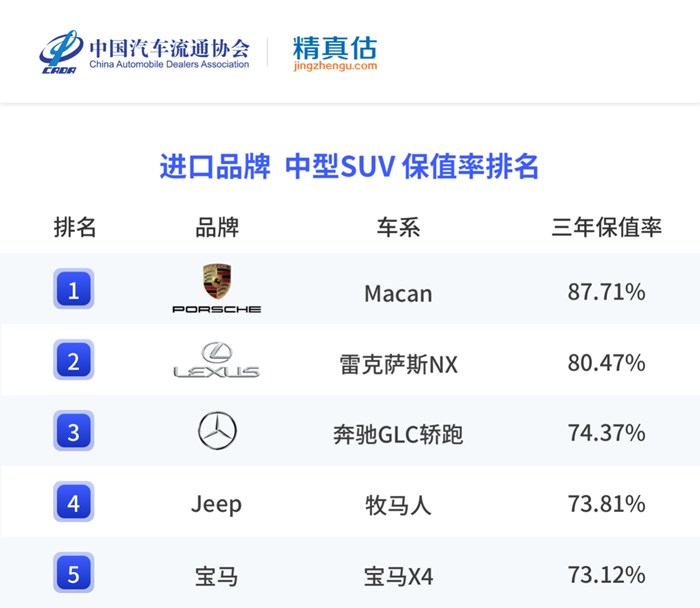700x608 pixels.
Task: Click the rank 5 badge
Action: pyautogui.click(x=74, y=573)
